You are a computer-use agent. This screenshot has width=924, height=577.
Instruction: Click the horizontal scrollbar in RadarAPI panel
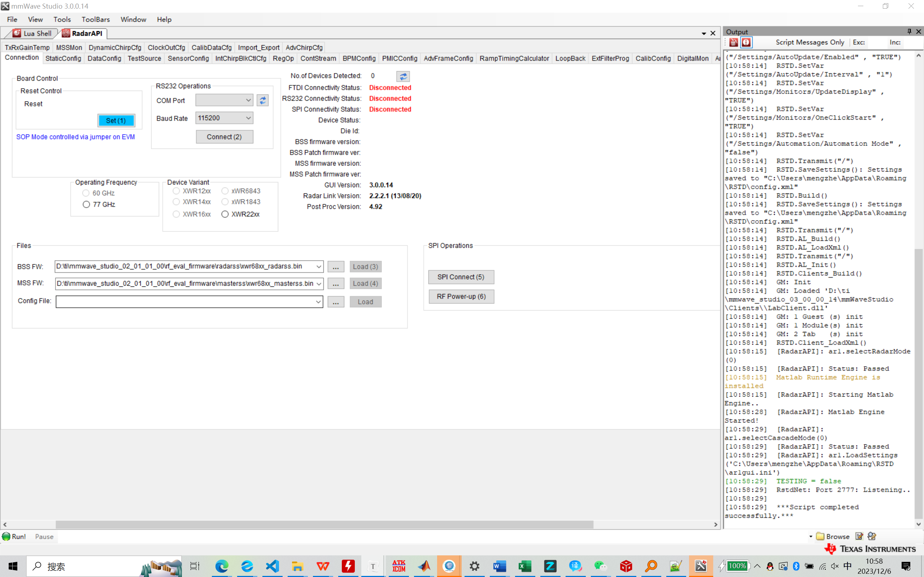(x=324, y=524)
